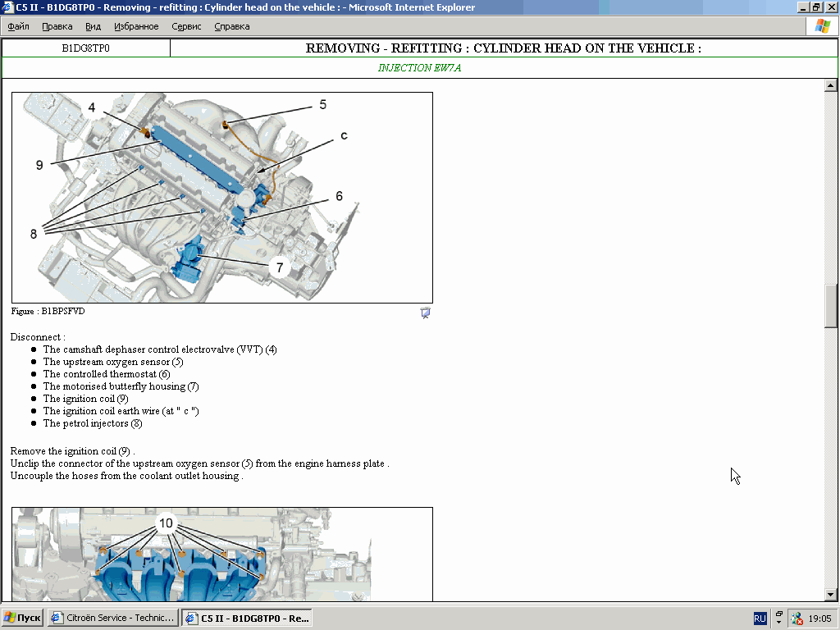Open the Избранное menu
The width and height of the screenshot is (840, 630).
136,26
